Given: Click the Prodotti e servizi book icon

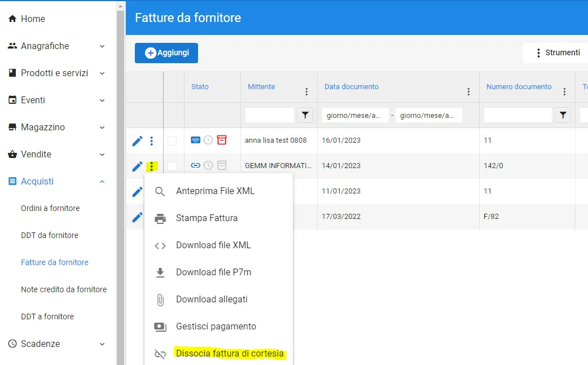Looking at the screenshot, I should tap(12, 73).
